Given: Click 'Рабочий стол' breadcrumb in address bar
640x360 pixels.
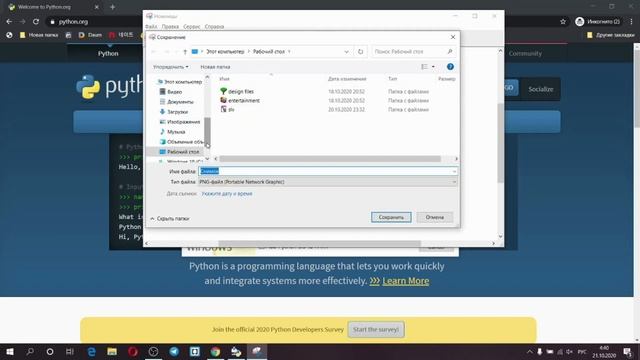Looking at the screenshot, I should pyautogui.click(x=269, y=52).
